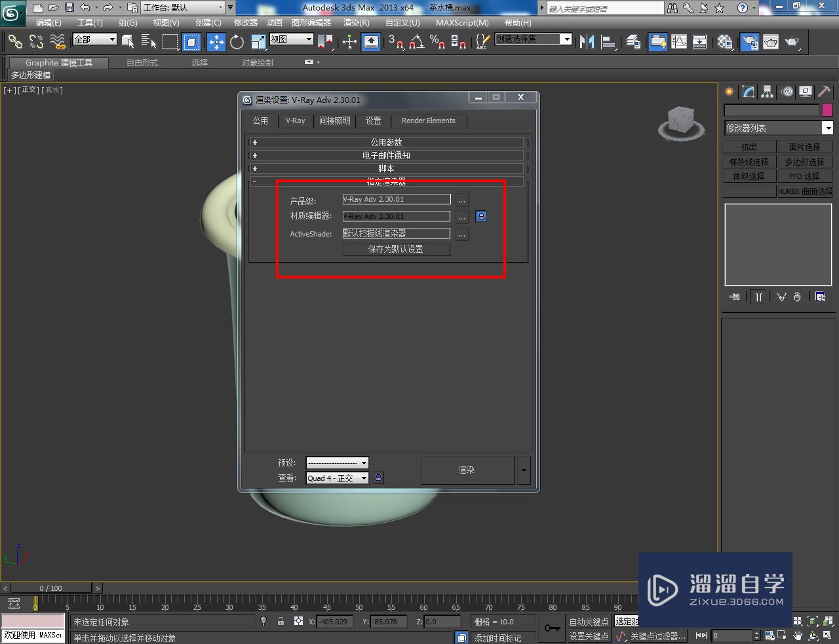Select the Move tool
This screenshot has width=839, height=644.
(216, 42)
